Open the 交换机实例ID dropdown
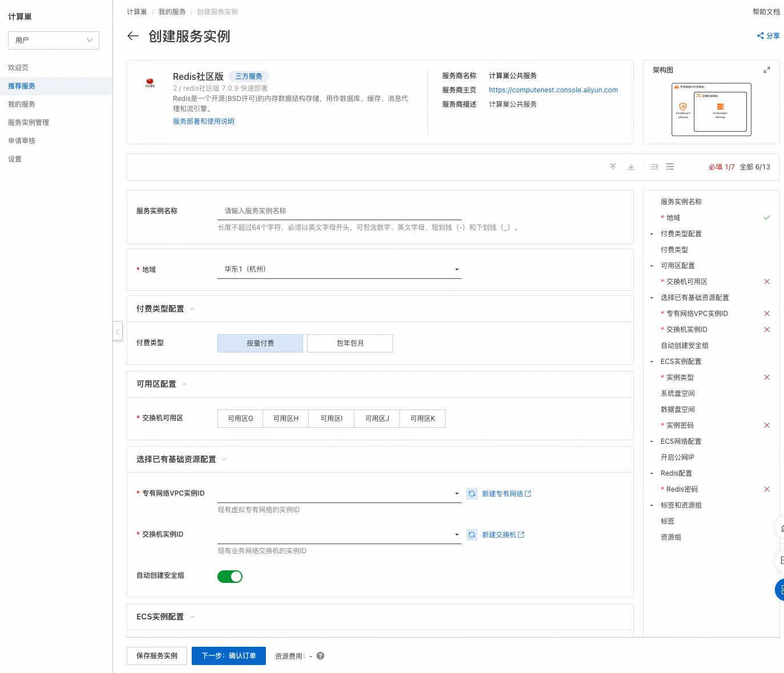 coord(340,534)
